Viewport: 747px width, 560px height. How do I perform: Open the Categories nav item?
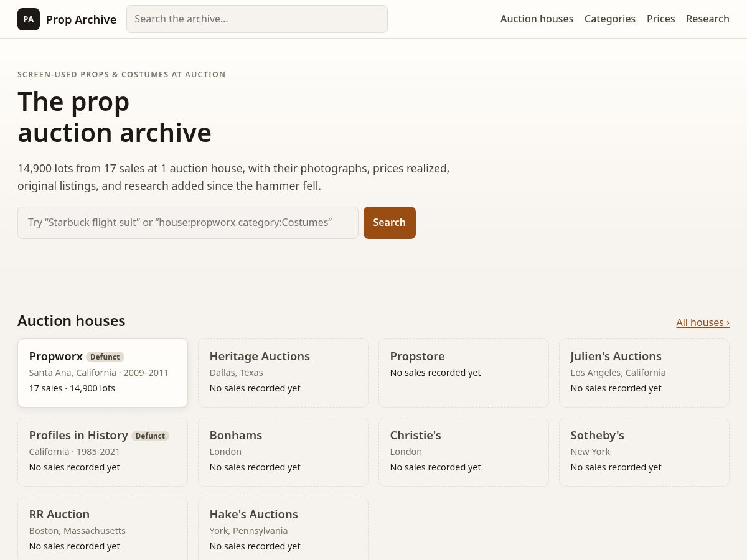[x=610, y=19]
